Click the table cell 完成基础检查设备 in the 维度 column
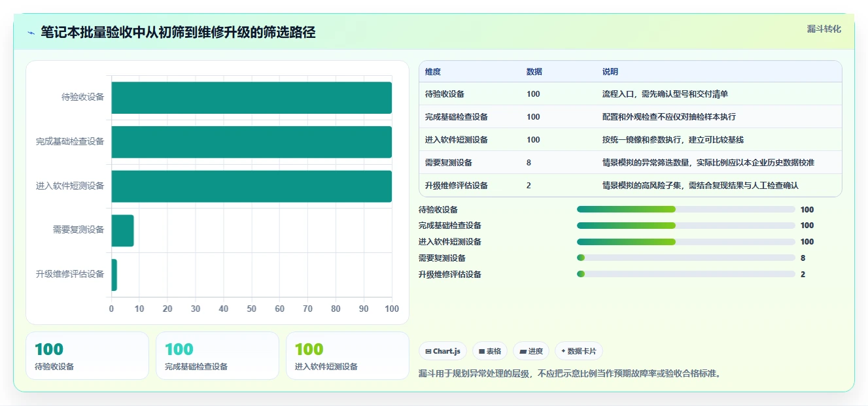The image size is (868, 406). [x=457, y=117]
